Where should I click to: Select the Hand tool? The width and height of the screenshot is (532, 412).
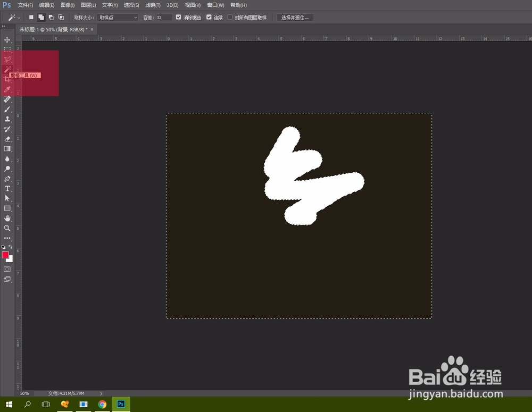coord(7,218)
